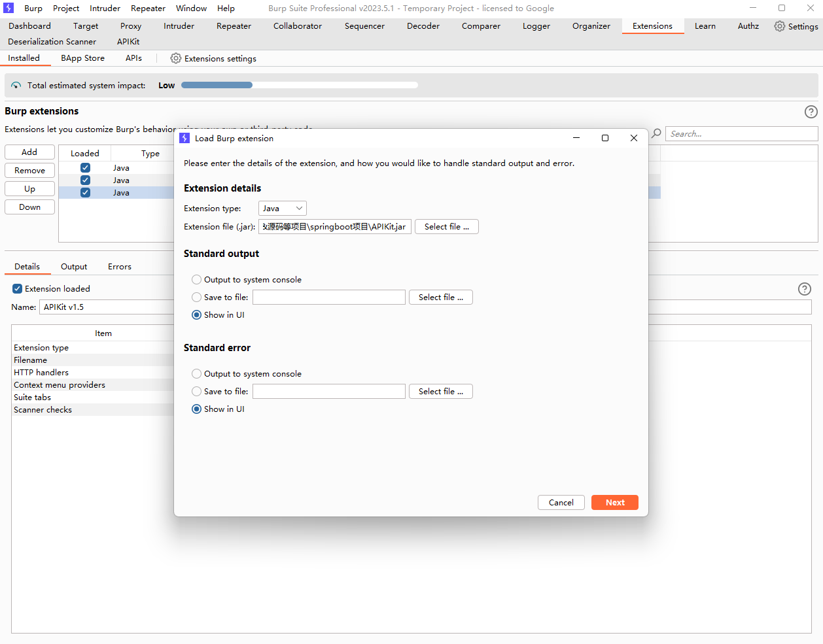Open the Settings gear icon
The width and height of the screenshot is (823, 644).
click(779, 26)
